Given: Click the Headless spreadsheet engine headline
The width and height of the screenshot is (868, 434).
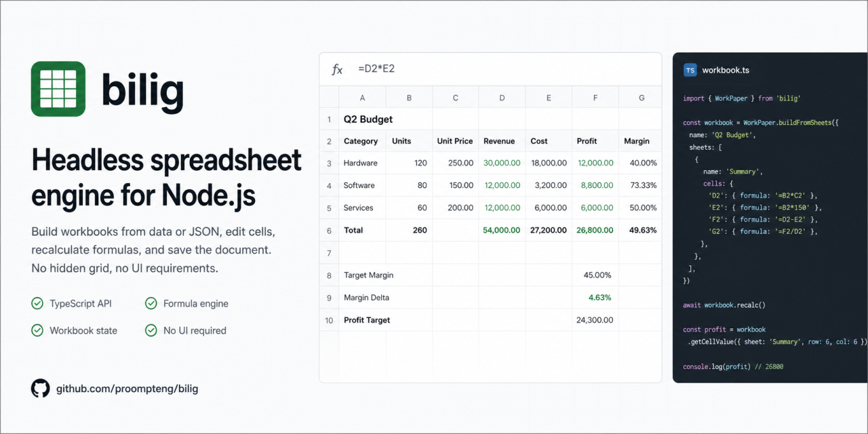Looking at the screenshot, I should (x=167, y=178).
